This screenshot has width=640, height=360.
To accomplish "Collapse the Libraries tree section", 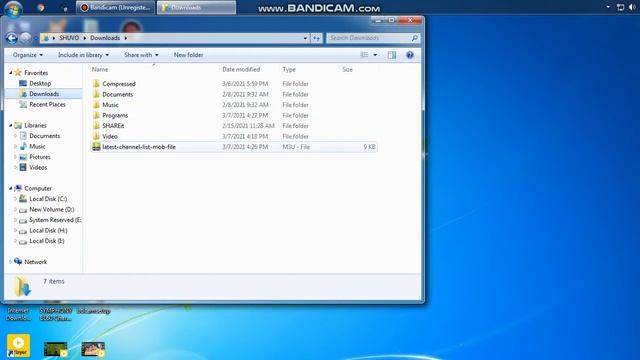I will click(x=11, y=125).
